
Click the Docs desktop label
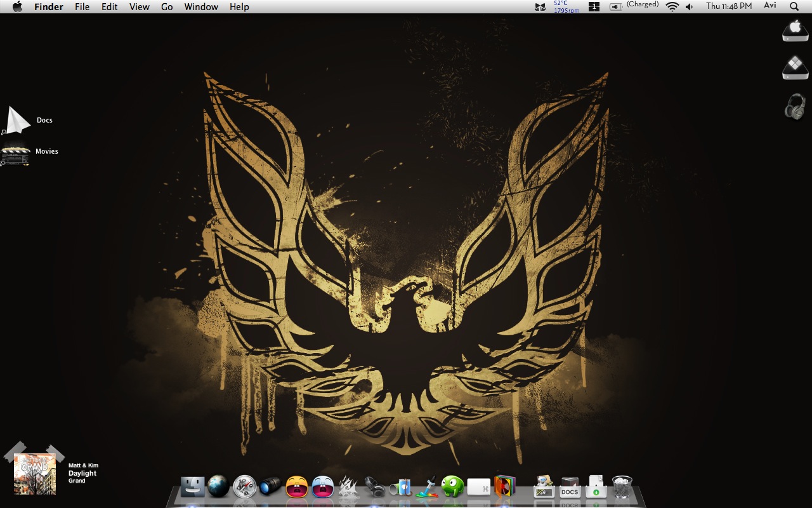(x=44, y=120)
